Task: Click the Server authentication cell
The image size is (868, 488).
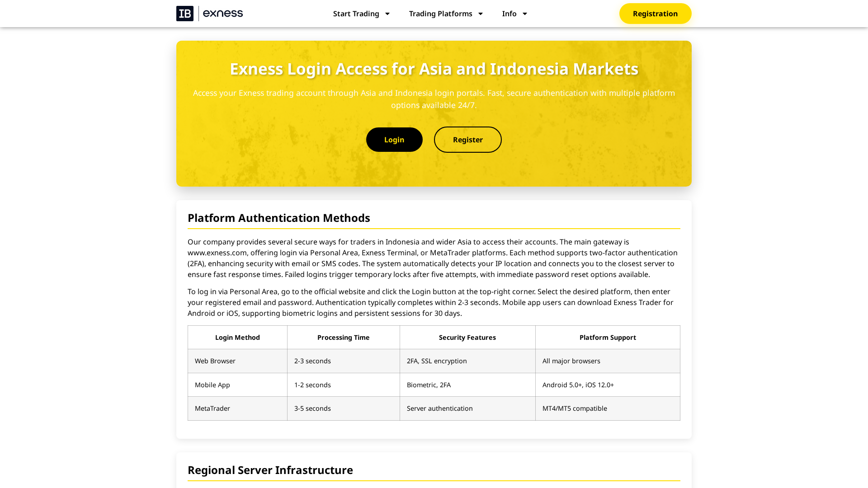Action: coord(467,408)
